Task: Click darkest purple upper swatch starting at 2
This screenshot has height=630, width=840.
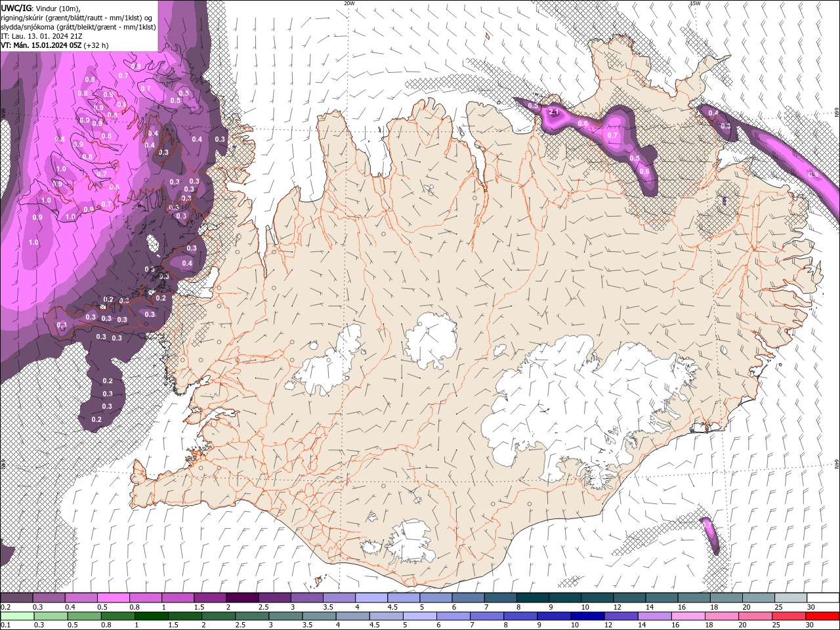Action: coord(242,598)
